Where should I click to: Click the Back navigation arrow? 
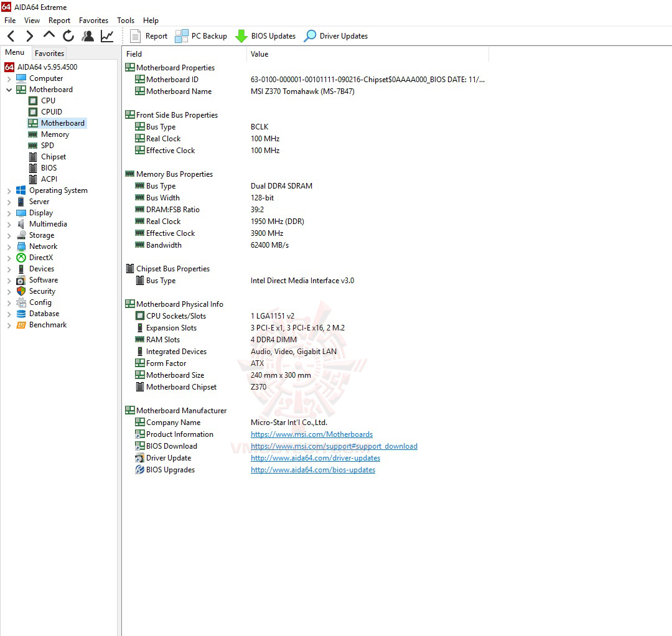pos(11,36)
